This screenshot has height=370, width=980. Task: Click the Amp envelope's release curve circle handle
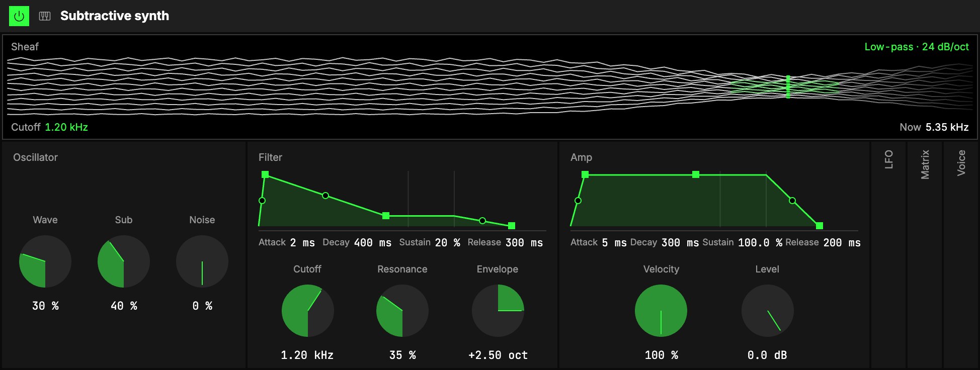(792, 201)
